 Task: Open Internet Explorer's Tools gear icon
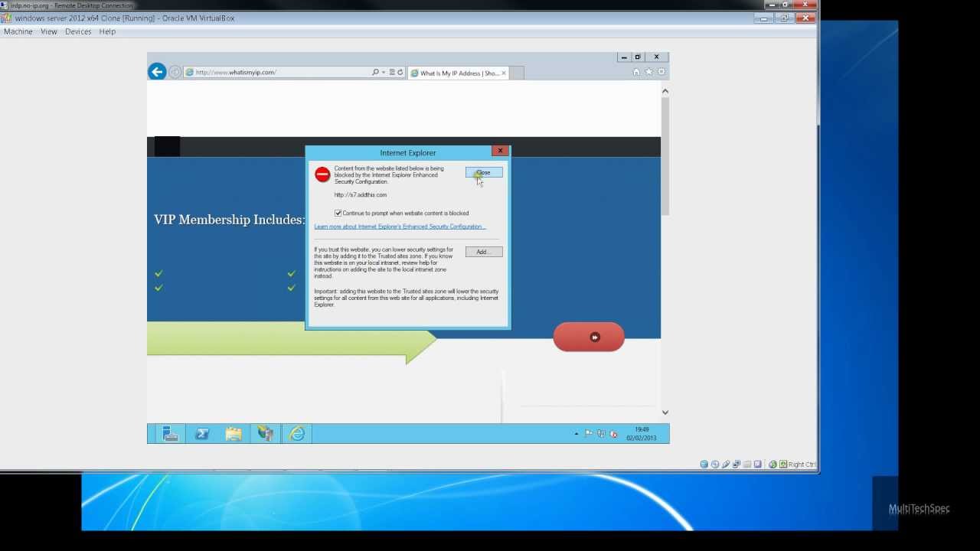[x=661, y=72]
